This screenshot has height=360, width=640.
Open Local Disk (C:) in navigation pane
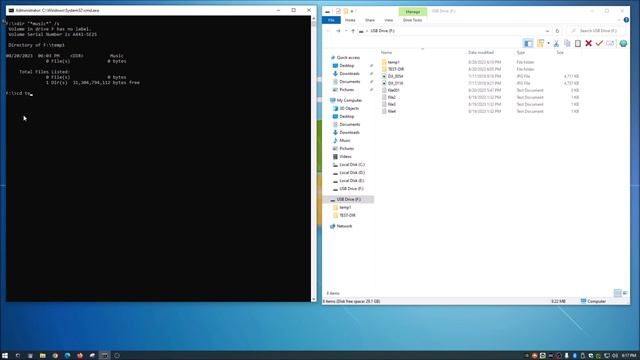coord(352,164)
